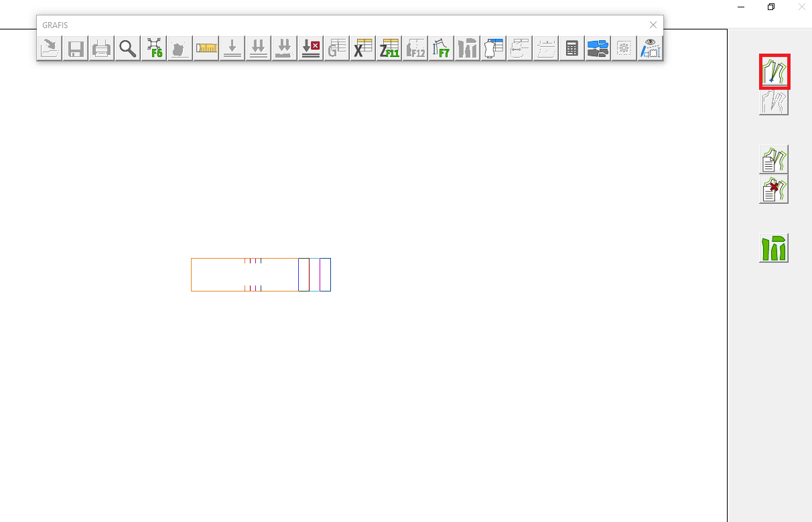
Task: Open the calculator icon
Action: pos(572,48)
